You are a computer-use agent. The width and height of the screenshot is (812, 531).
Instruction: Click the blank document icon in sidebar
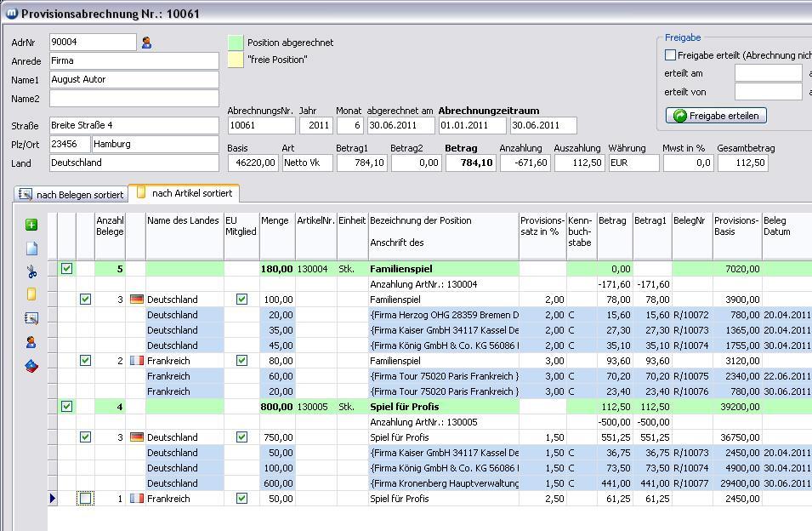pyautogui.click(x=31, y=248)
